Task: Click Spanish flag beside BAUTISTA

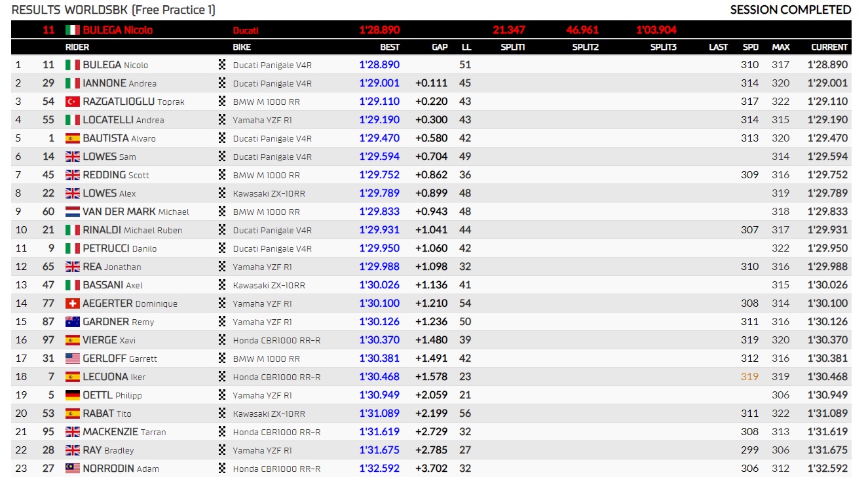Action: tap(73, 138)
